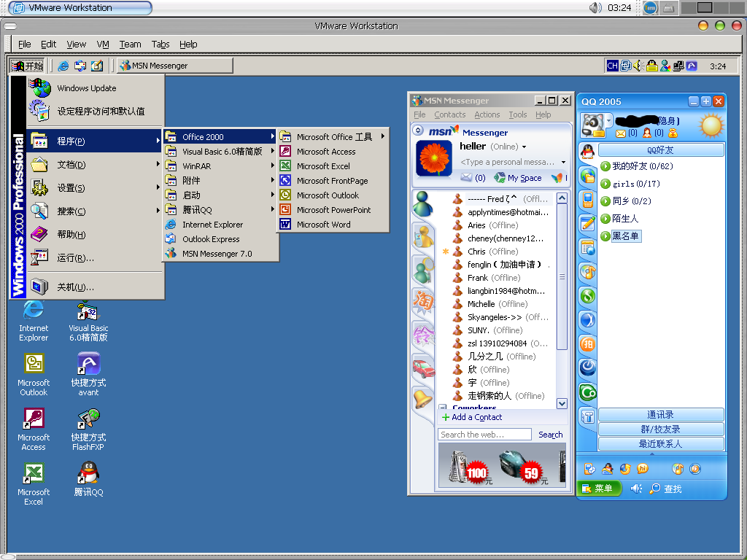Click the bell alerts tab in MSN sidebar
Viewport: 747px width, 560px height.
pos(422,398)
